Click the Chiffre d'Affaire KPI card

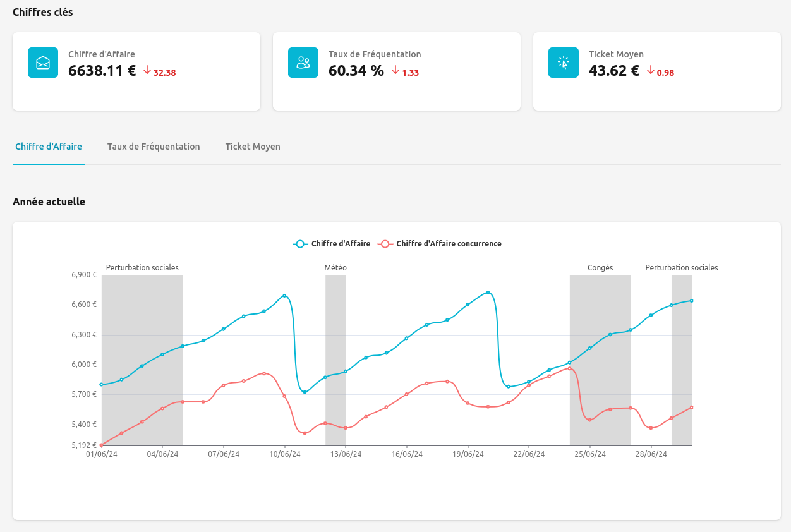pyautogui.click(x=136, y=71)
